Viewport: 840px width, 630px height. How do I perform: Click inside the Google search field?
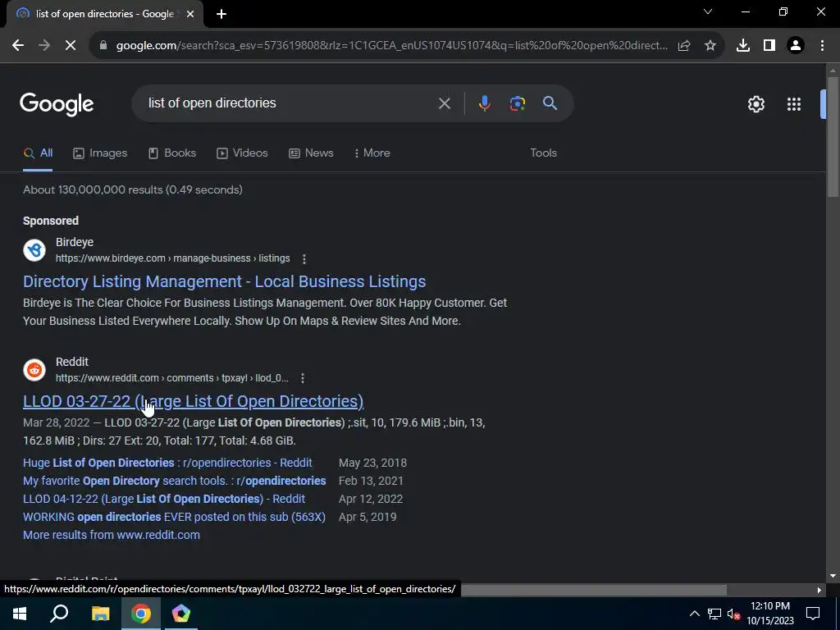pyautogui.click(x=290, y=103)
